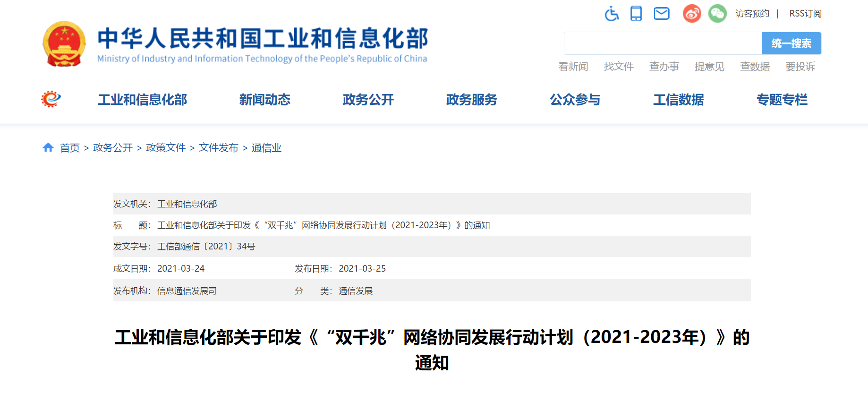Select the 找文件 search category
868x402 pixels.
click(x=618, y=67)
